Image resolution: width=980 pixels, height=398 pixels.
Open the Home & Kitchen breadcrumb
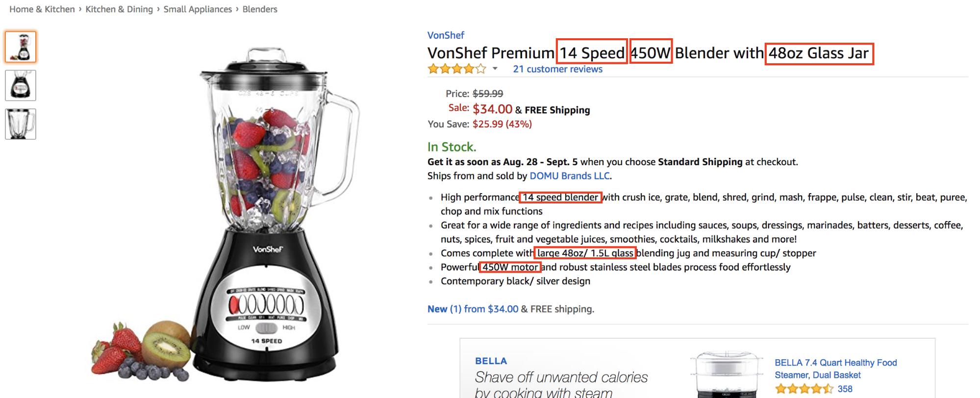tap(42, 9)
